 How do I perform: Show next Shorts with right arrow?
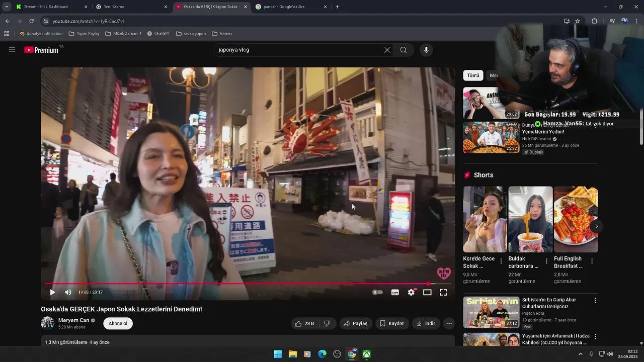[596, 226]
